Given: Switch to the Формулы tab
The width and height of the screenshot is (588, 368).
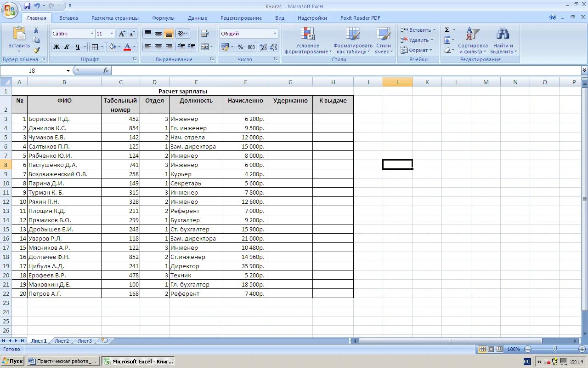Looking at the screenshot, I should 163,18.
